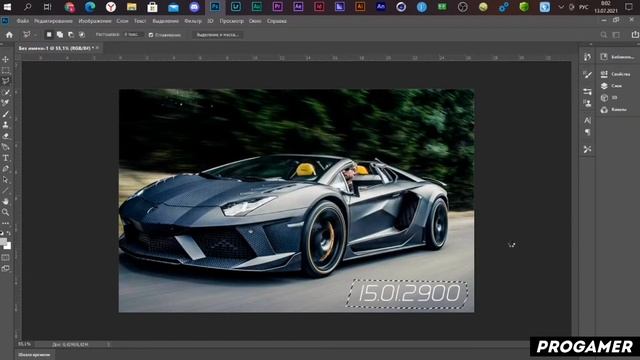The image size is (640, 360).
Task: Open the Edit (Редактирование) menu
Action: [53, 21]
